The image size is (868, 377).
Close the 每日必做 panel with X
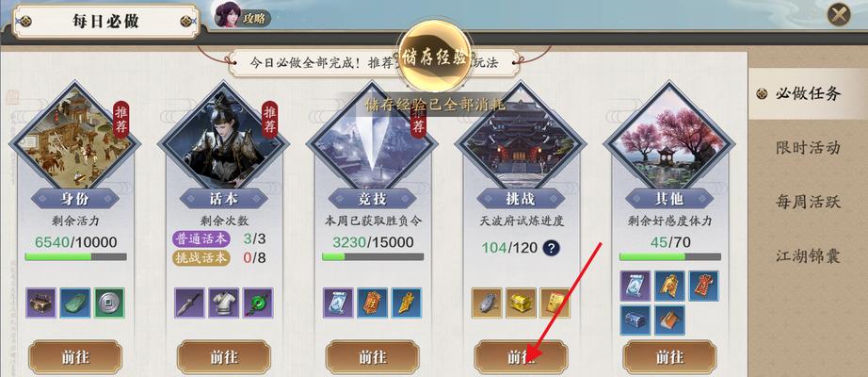(x=839, y=14)
